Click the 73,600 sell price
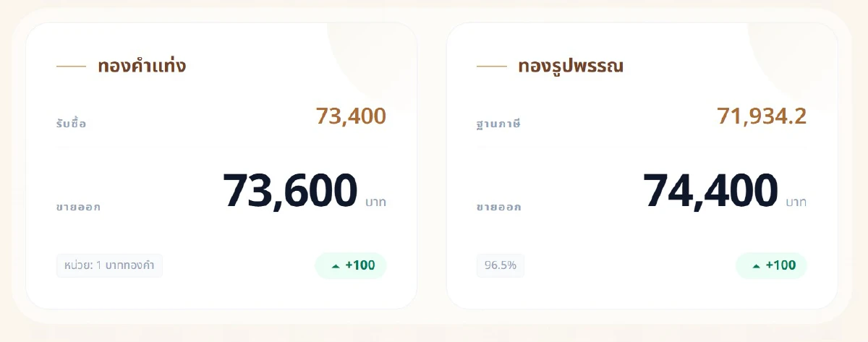 click(x=290, y=190)
